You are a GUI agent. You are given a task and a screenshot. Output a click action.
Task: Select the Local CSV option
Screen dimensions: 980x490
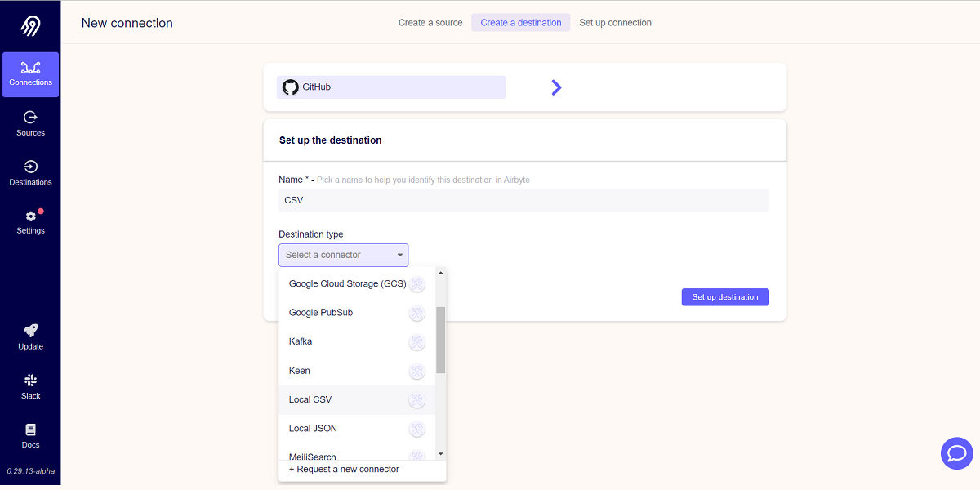pos(357,399)
